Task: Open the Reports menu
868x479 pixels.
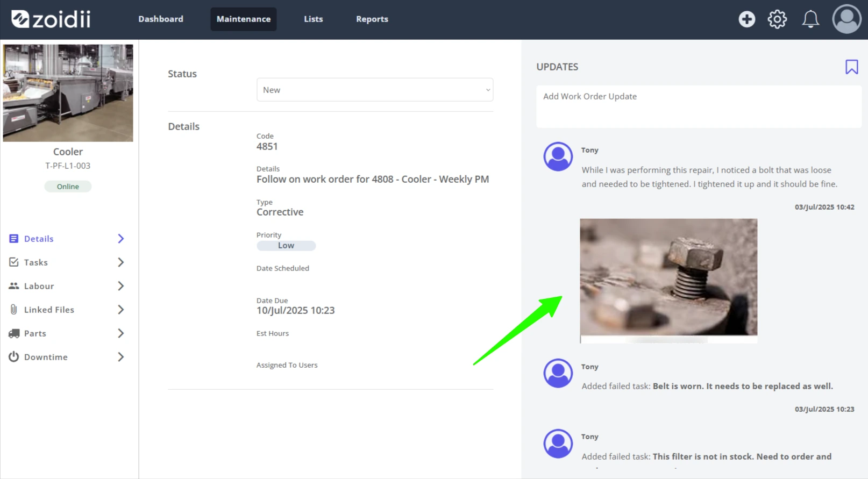Action: tap(372, 19)
